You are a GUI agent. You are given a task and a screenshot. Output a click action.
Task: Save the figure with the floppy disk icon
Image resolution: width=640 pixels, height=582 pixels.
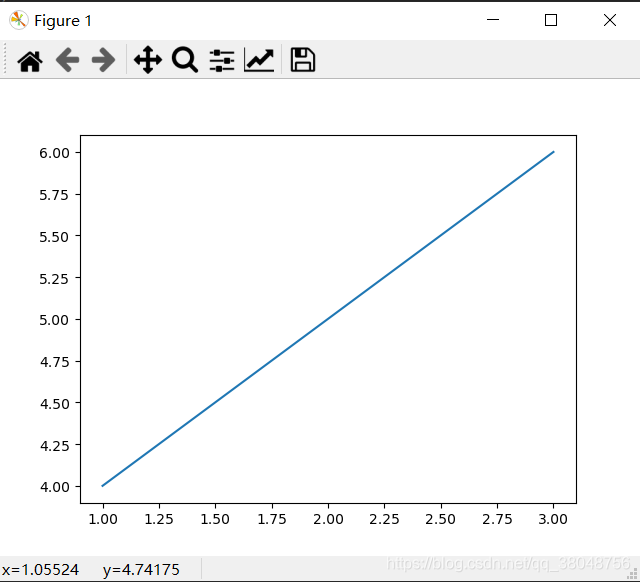[302, 60]
